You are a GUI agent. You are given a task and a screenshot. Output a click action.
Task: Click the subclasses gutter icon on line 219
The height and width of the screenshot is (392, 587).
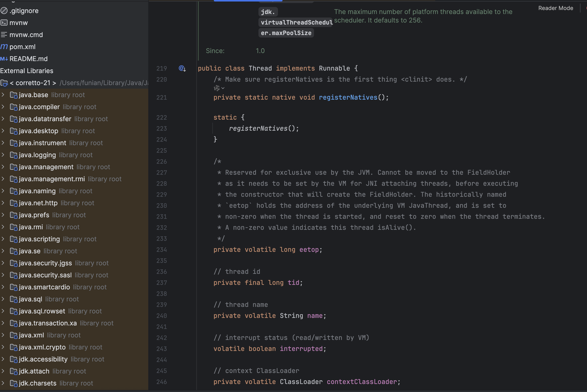[x=182, y=68]
